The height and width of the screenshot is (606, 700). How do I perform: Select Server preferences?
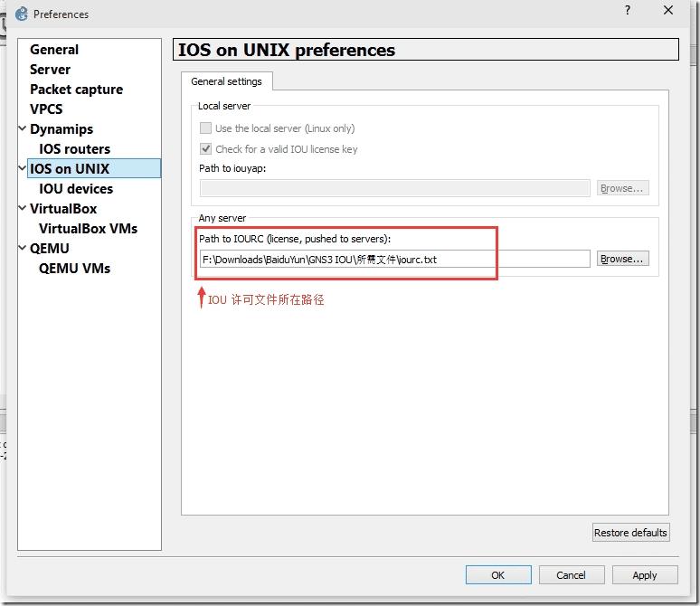[50, 70]
